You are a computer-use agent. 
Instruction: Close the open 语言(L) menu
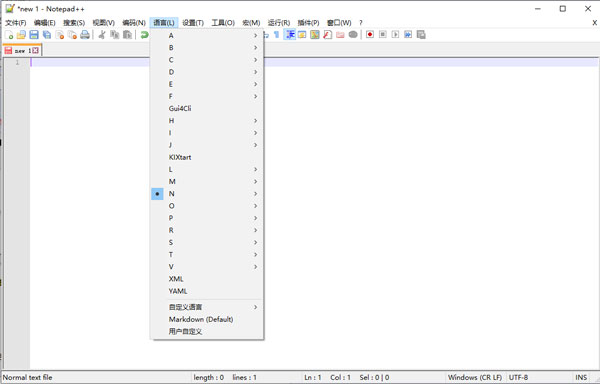pos(164,23)
